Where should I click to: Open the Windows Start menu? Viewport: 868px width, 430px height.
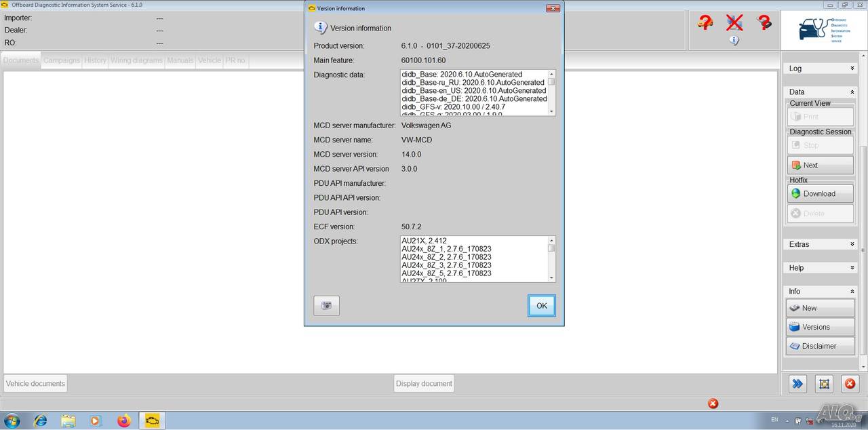point(12,421)
